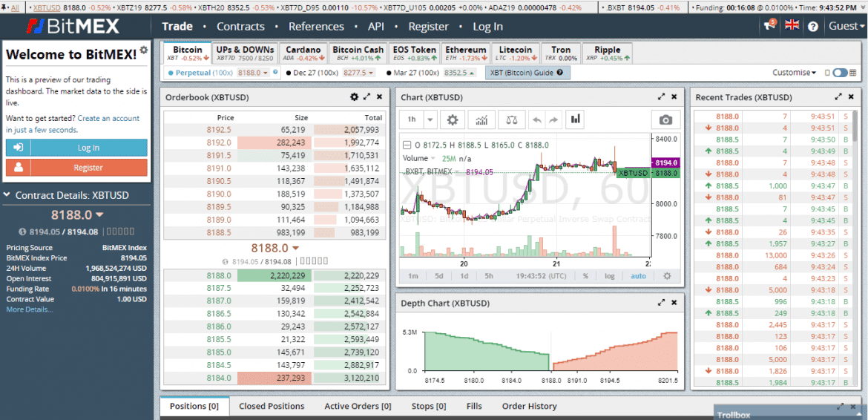
Task: Click the bar chart style icon
Action: [x=576, y=119]
